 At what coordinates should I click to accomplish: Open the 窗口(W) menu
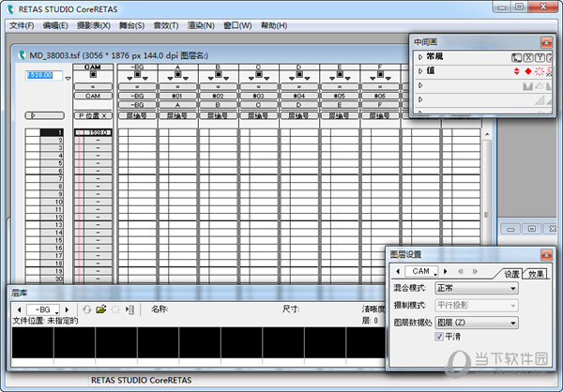click(x=237, y=26)
